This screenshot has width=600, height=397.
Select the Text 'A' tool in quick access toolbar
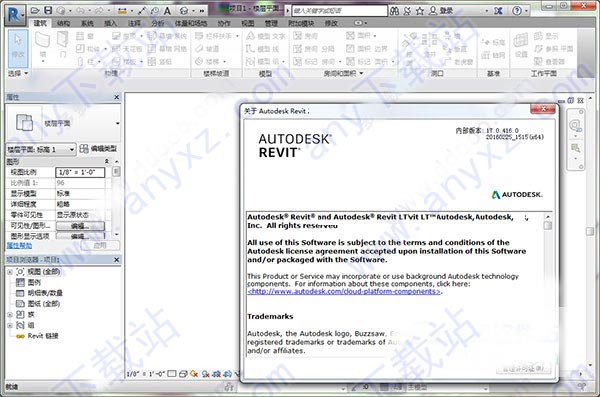[x=167, y=11]
